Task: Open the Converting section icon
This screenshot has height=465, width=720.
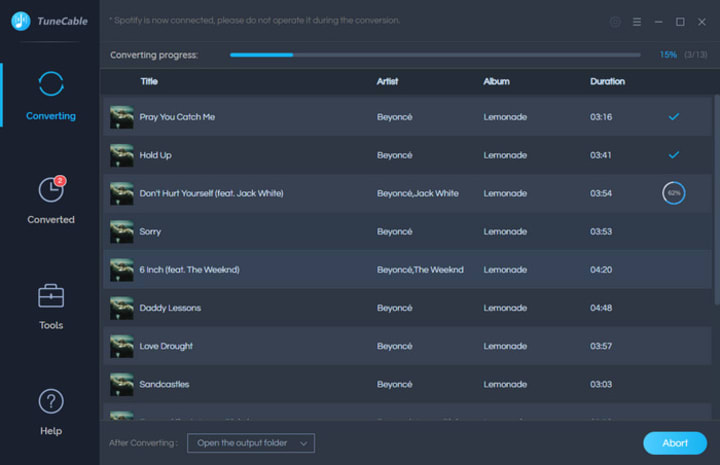Action: tap(51, 84)
